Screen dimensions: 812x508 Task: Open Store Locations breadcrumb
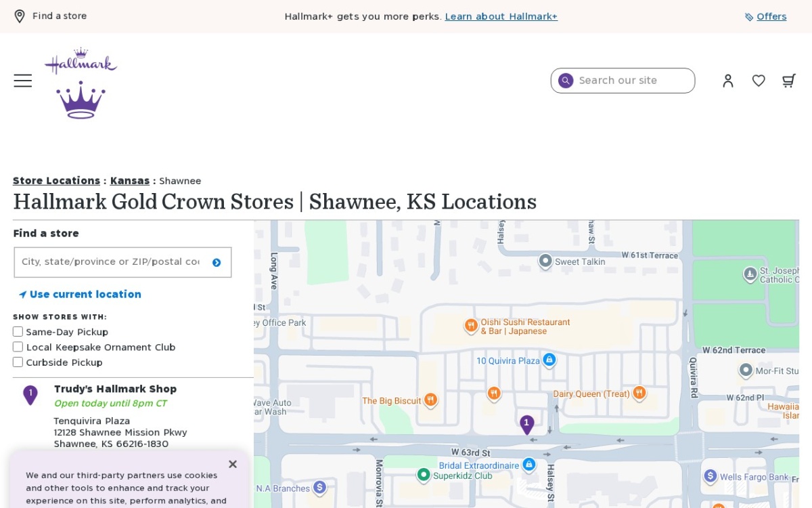(x=56, y=181)
